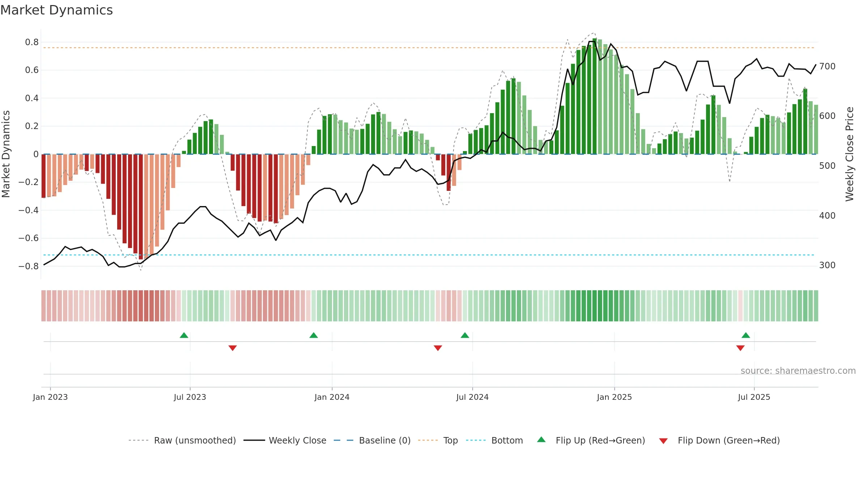Toggle the Baseline (0) legend entry
This screenshot has height=488, width=868.
[x=372, y=440]
